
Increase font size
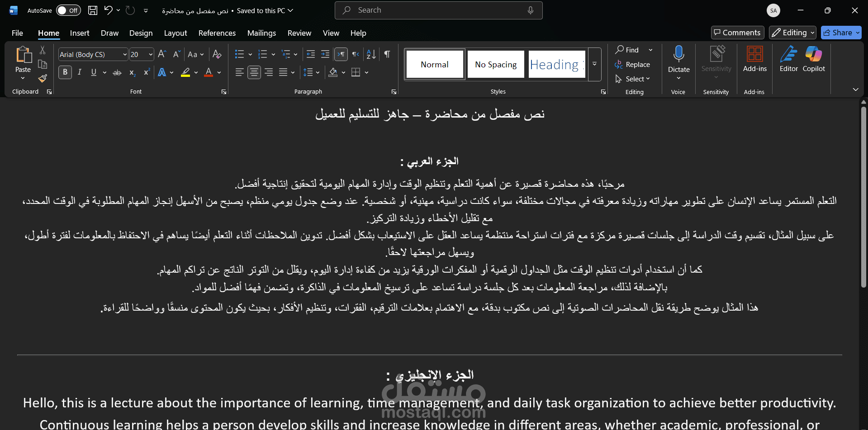(x=162, y=54)
